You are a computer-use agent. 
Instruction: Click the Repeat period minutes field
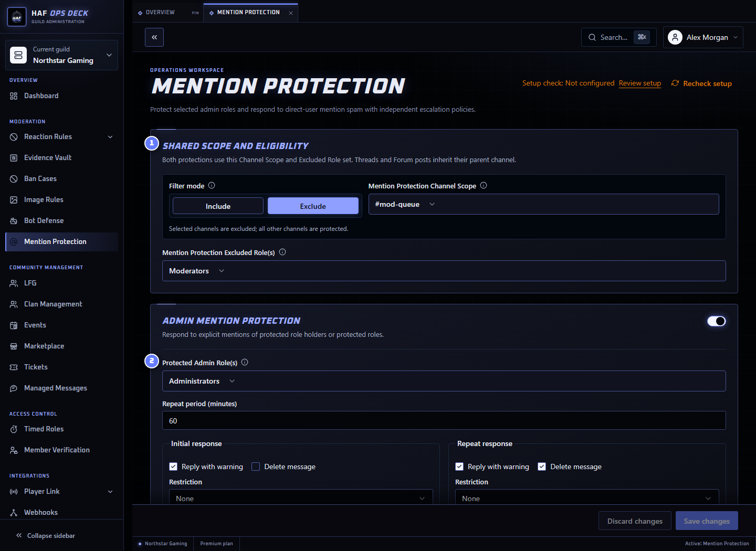pyautogui.click(x=444, y=420)
